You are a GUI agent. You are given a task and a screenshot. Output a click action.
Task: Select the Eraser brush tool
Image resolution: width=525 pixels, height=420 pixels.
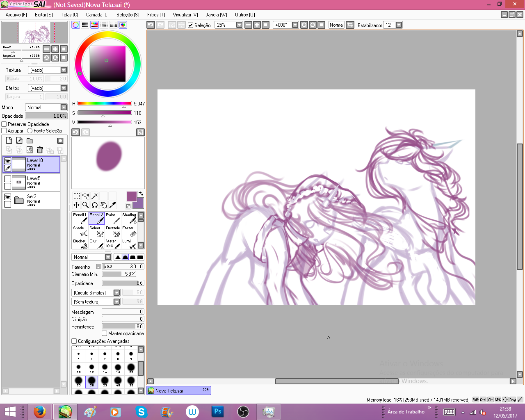pyautogui.click(x=129, y=231)
